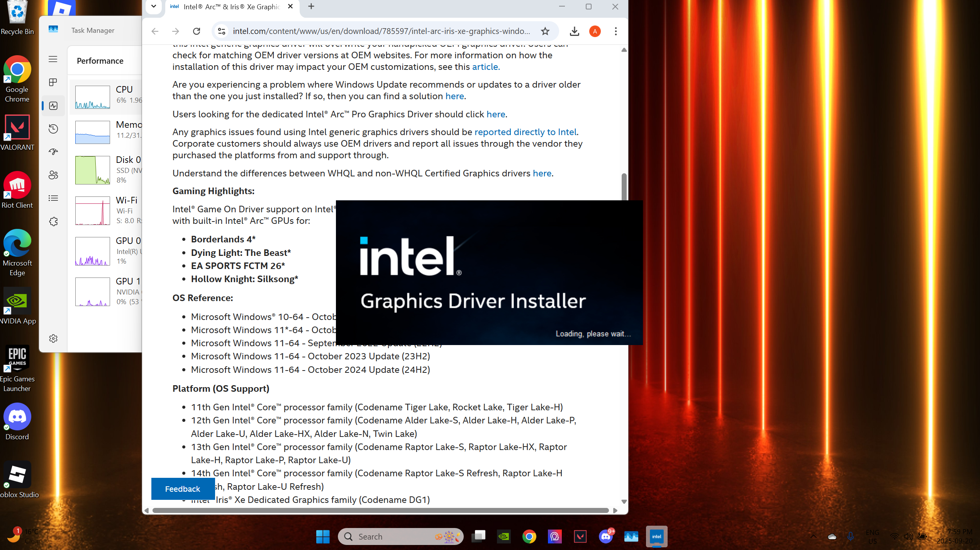The image size is (980, 550).
Task: Open App history in Task Manager sidebar
Action: [53, 129]
